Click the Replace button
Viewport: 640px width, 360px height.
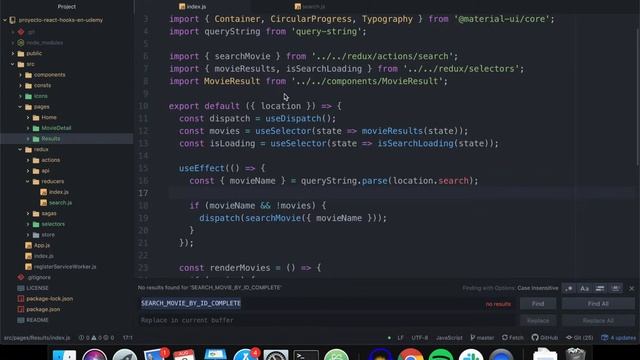tap(538, 320)
